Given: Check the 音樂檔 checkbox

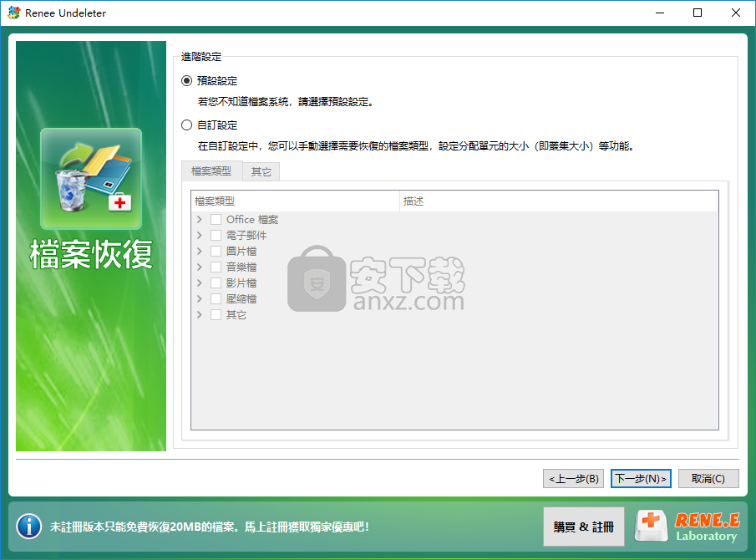Looking at the screenshot, I should 216,267.
